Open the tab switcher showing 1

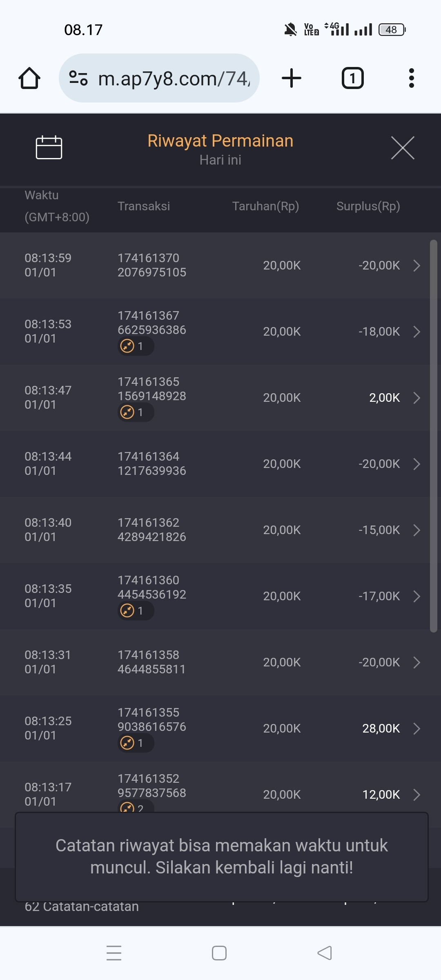[x=352, y=78]
